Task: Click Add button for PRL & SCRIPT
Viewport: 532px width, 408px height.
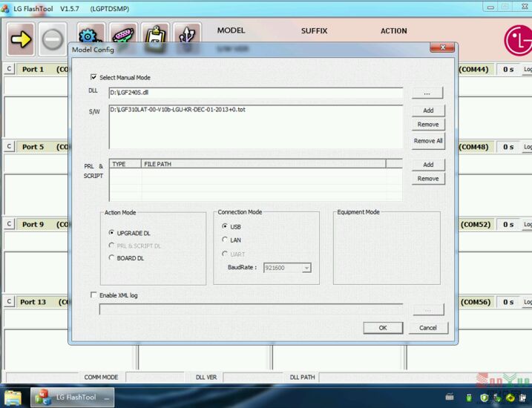Action: (428, 165)
